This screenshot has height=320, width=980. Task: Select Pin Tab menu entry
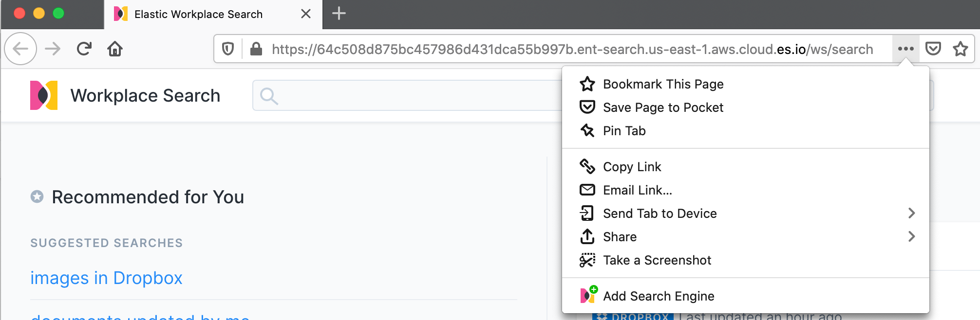point(624,131)
